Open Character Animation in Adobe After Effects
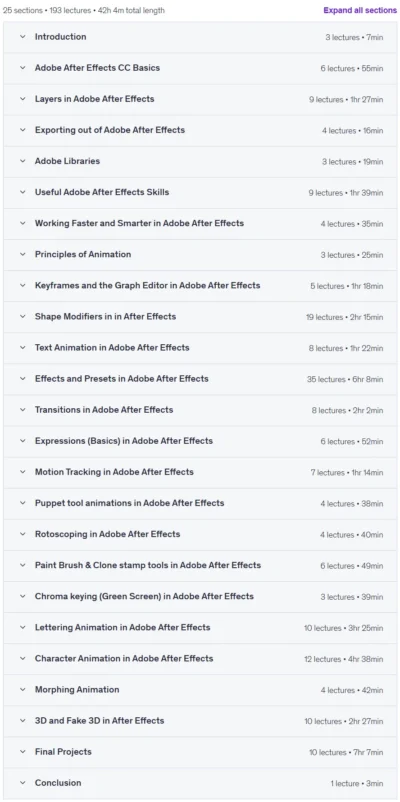This screenshot has height=802, width=400. click(x=200, y=659)
